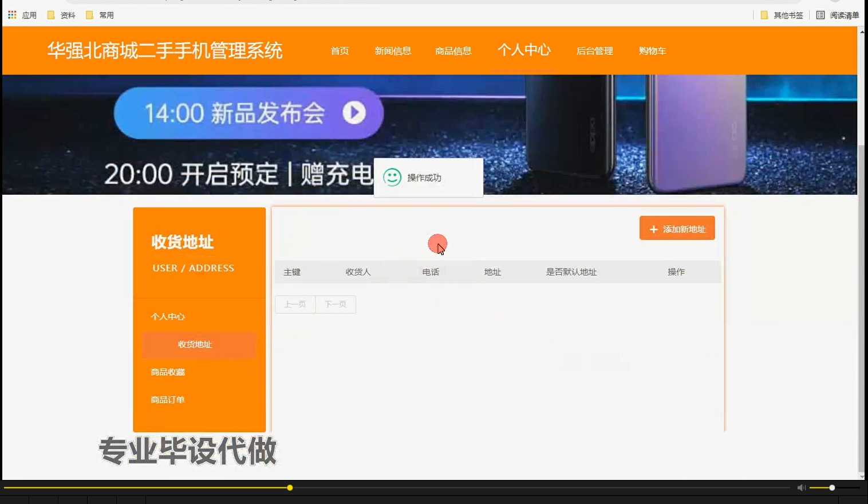This screenshot has width=868, height=504.
Task: Click the play icon on the banner video
Action: click(x=354, y=113)
